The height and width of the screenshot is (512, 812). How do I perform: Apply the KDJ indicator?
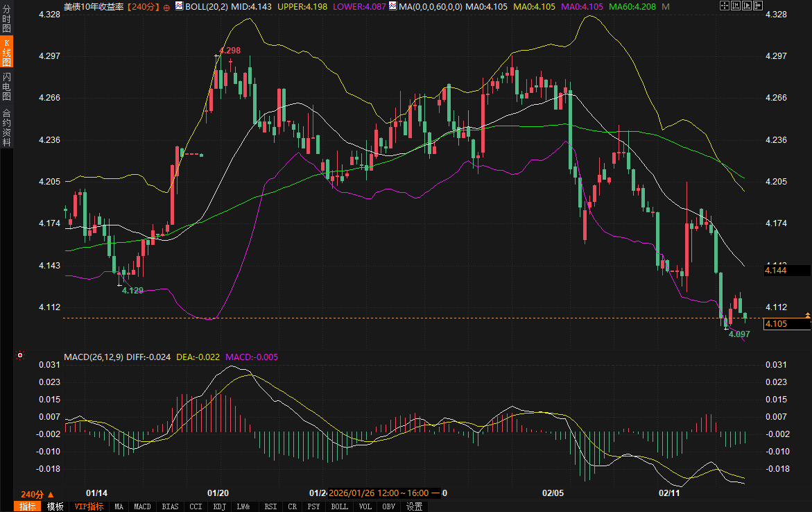tap(221, 506)
